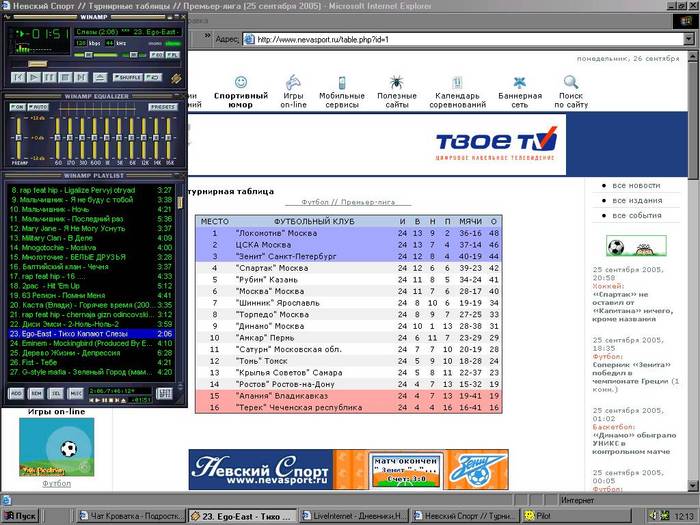Screen dimensions: 700x525
Task: Open the все события link
Action: pyautogui.click(x=637, y=215)
